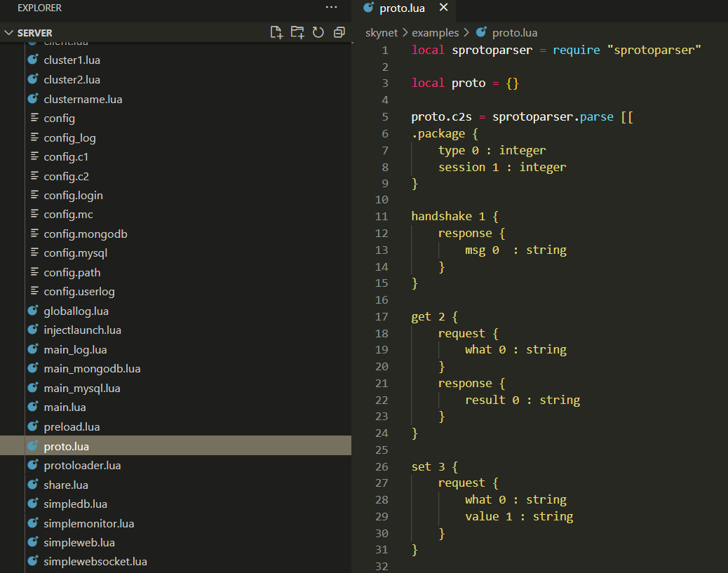
Task: Click the New Folder icon in Explorer
Action: (297, 32)
